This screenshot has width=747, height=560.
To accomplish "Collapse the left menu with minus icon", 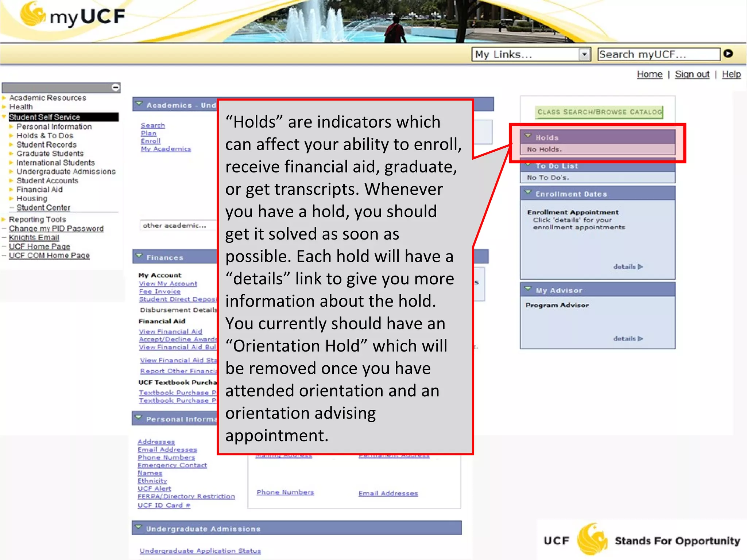I will tap(116, 87).
